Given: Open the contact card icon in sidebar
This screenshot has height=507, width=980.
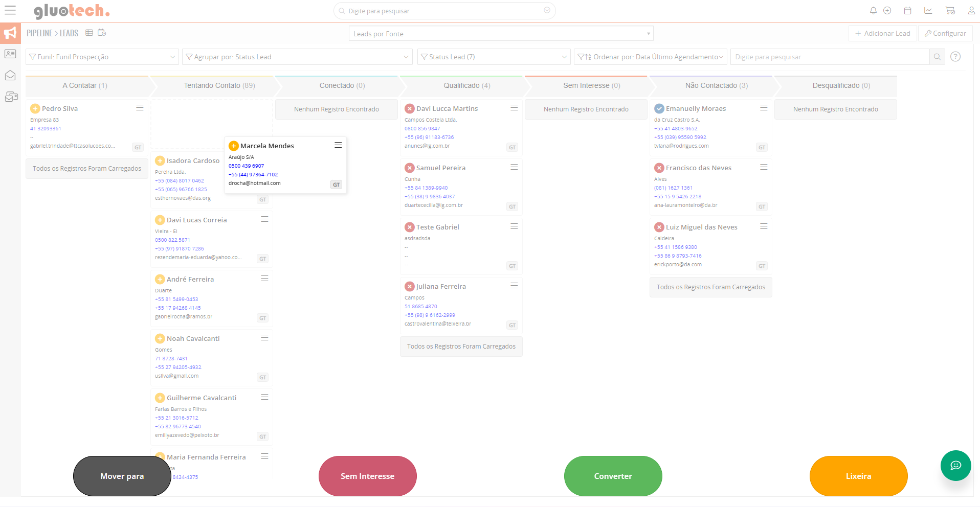Looking at the screenshot, I should (x=10, y=54).
